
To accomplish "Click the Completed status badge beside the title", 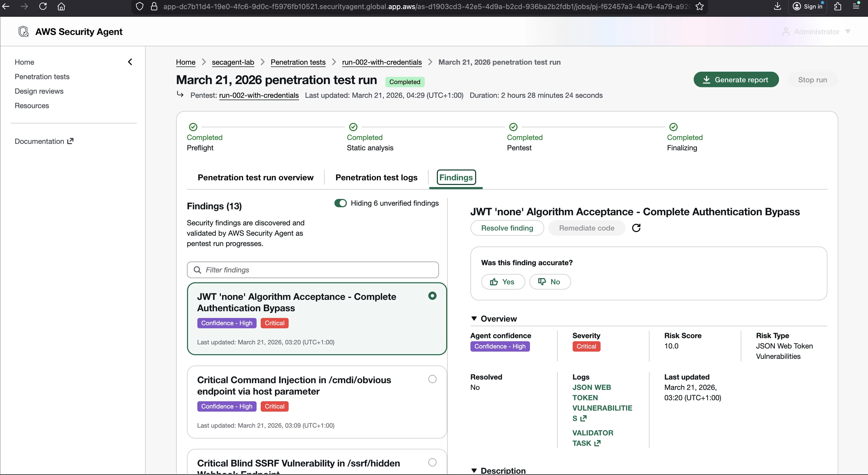I will pyautogui.click(x=405, y=81).
